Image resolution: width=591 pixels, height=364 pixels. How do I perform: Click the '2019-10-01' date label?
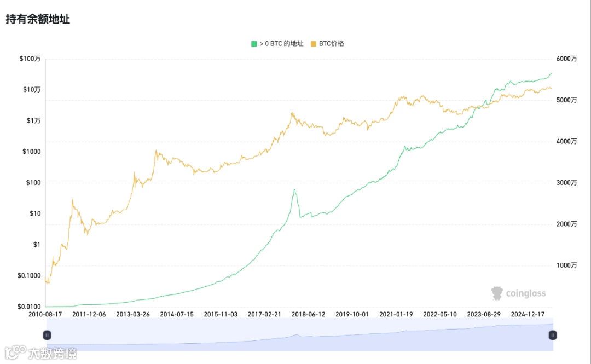coord(352,314)
